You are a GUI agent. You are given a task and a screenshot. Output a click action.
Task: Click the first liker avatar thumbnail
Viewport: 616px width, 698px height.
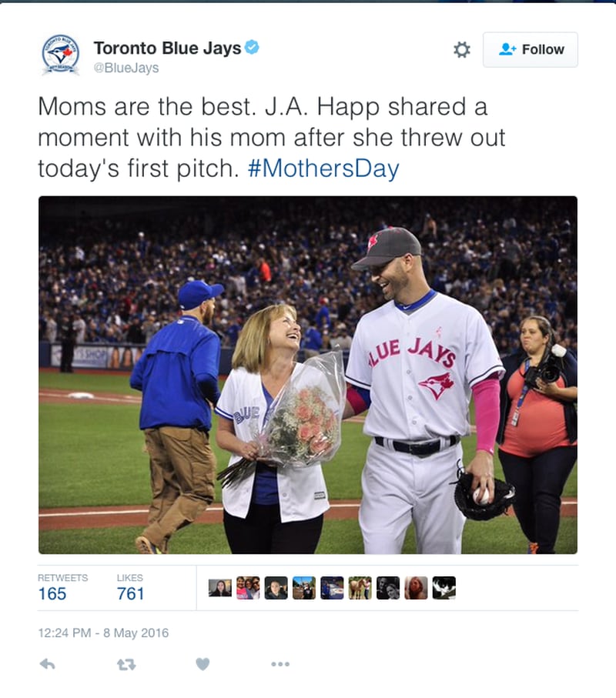tap(220, 588)
